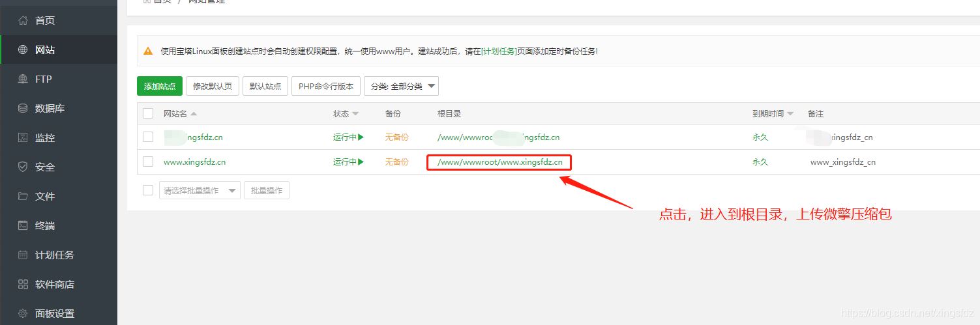Open the 分类: 全部分类 dropdown
980x325 pixels.
click(x=401, y=86)
